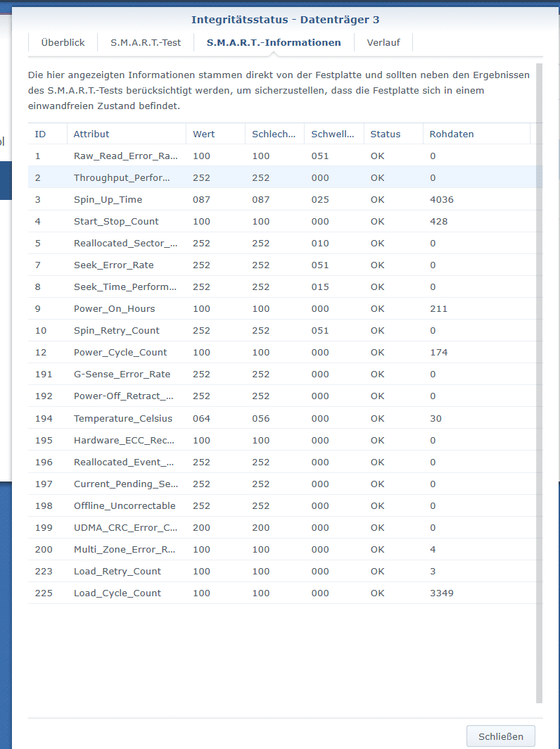Click threshold 015 in Seek_Time_Perform row
Screen dimensions: 560x749
320,287
